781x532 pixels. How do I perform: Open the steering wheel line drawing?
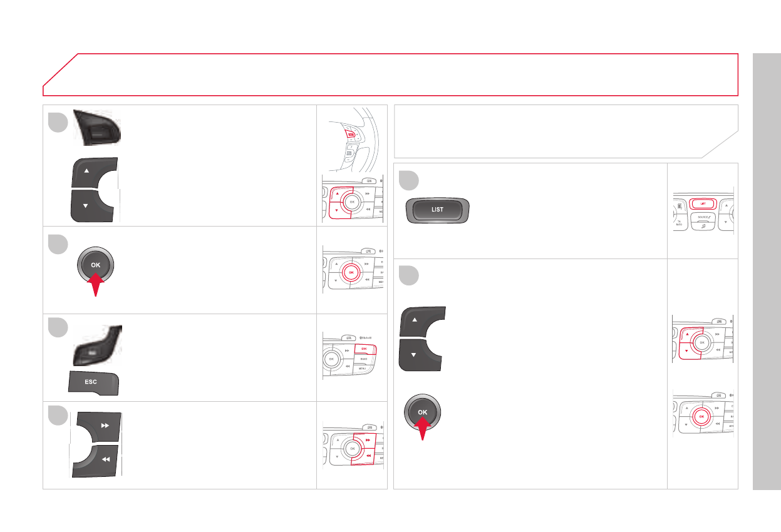[x=352, y=136]
